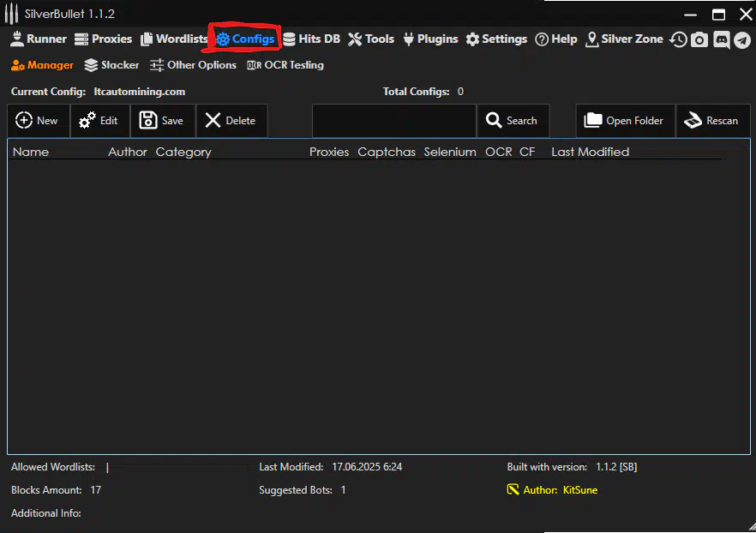756x533 pixels.
Task: Open the OCR Testing sub-tab
Action: [285, 65]
